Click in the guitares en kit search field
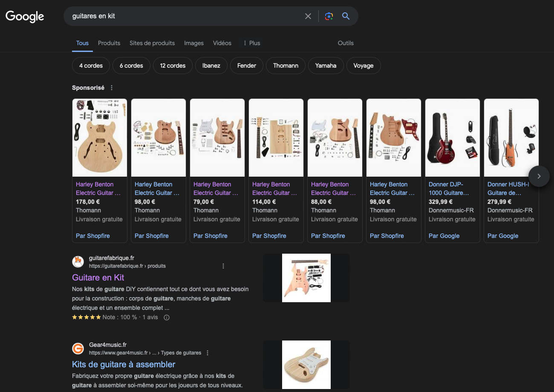The height and width of the screenshot is (392, 554). (x=183, y=16)
